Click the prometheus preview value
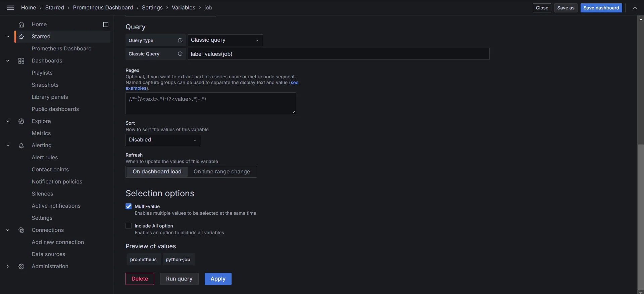This screenshot has width=644, height=294. 143,259
